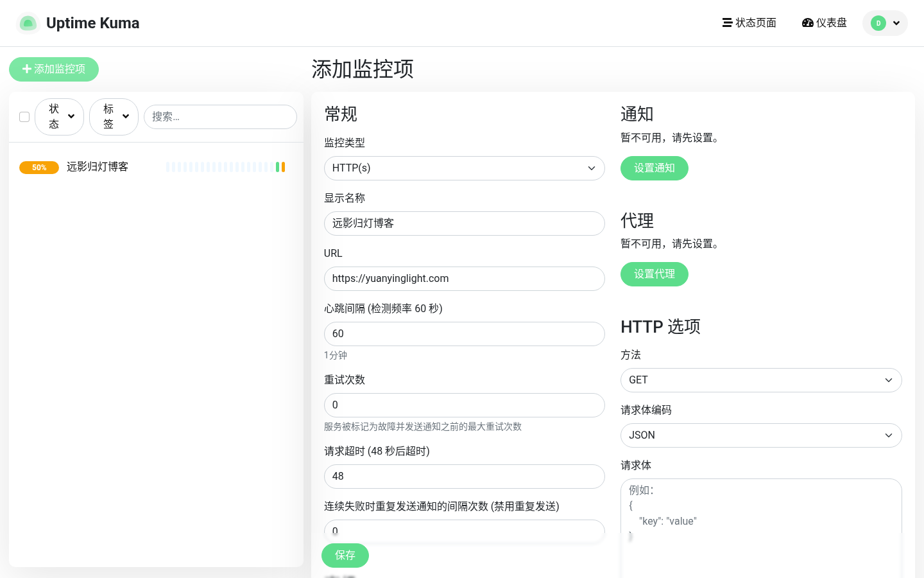The image size is (924, 578).
Task: Save the monitor with 保存 button
Action: point(345,556)
